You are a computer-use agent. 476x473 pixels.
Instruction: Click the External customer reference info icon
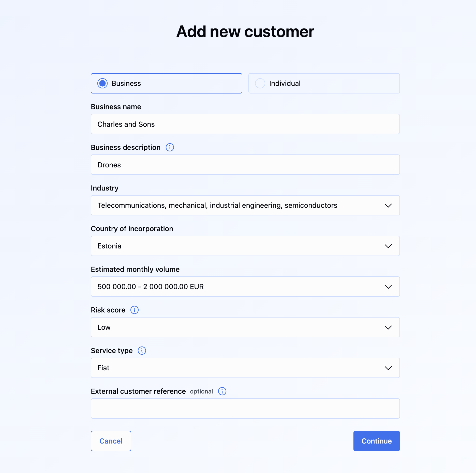(x=222, y=391)
